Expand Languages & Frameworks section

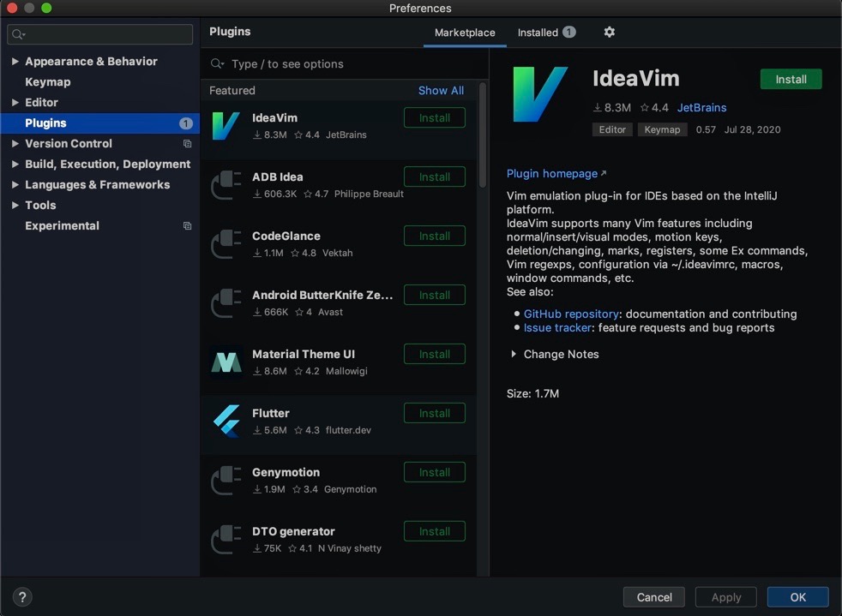coord(15,184)
